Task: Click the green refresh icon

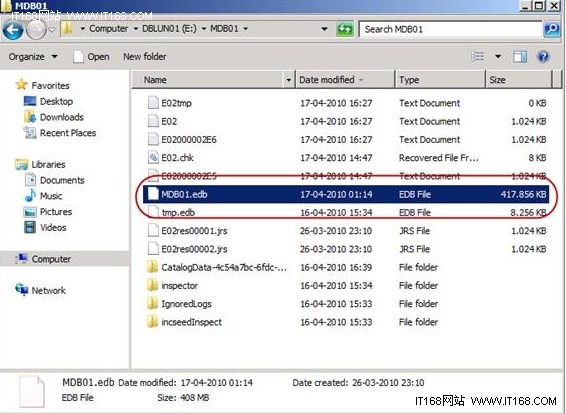Action: (x=345, y=29)
